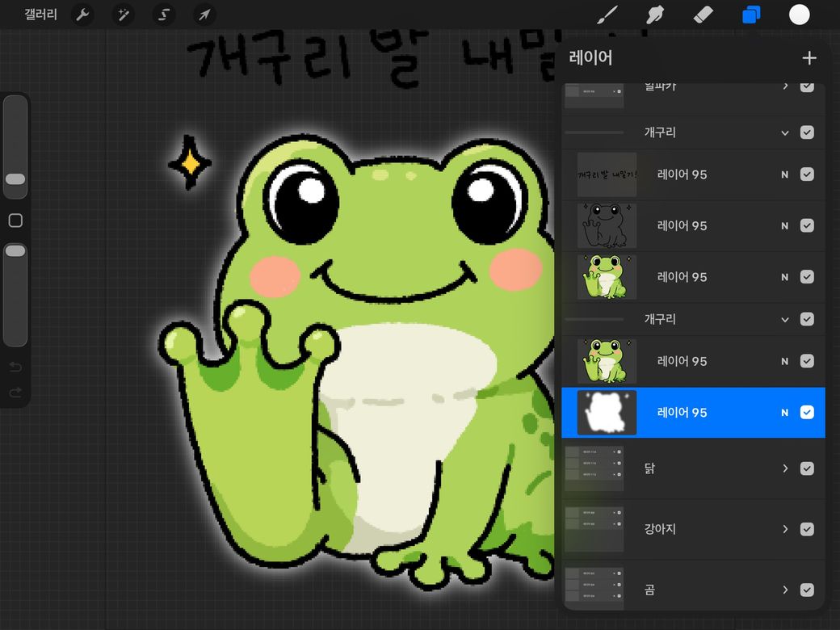Viewport: 840px width, 630px height.
Task: Expand the 닭 group chevron
Action: [x=785, y=468]
